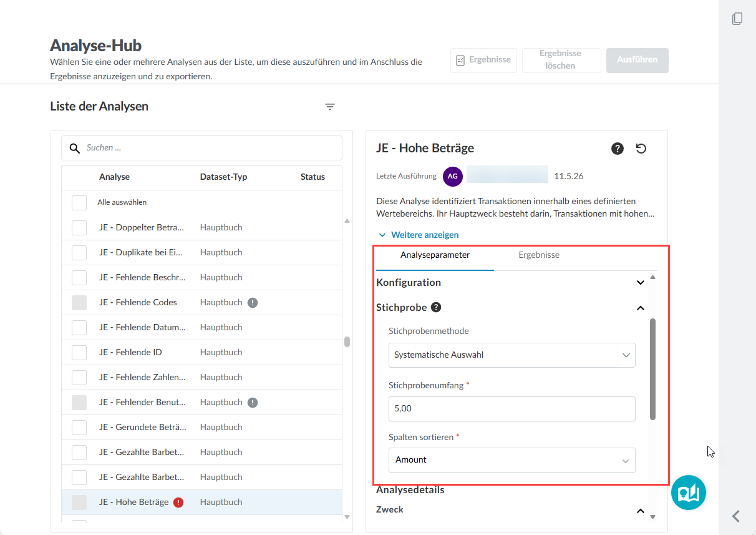Click the Analysedetails heading
The height and width of the screenshot is (535, 756).
coord(410,490)
